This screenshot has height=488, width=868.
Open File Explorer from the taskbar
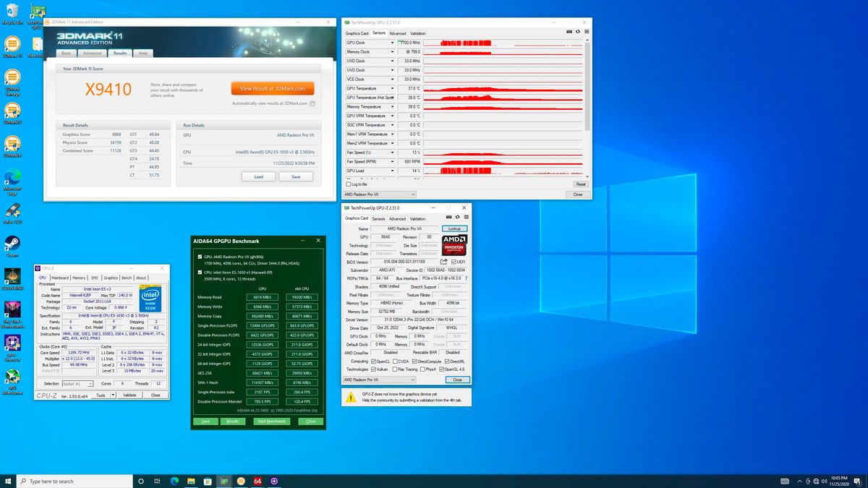coord(191,481)
